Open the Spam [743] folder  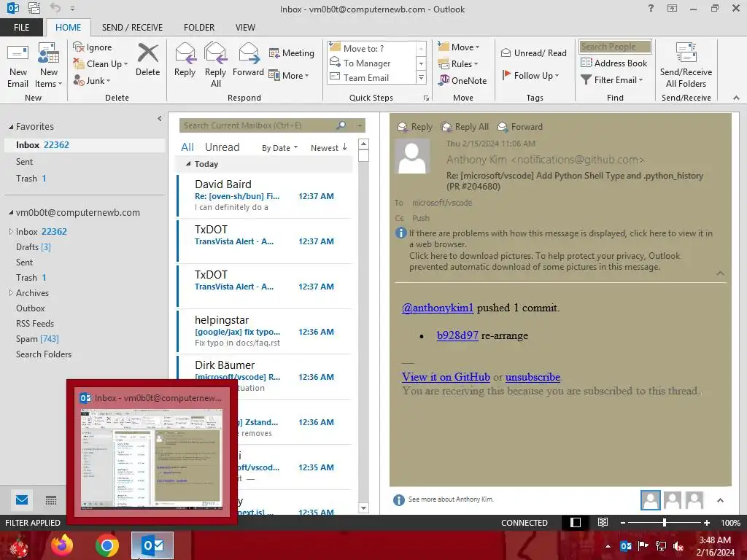tap(37, 338)
